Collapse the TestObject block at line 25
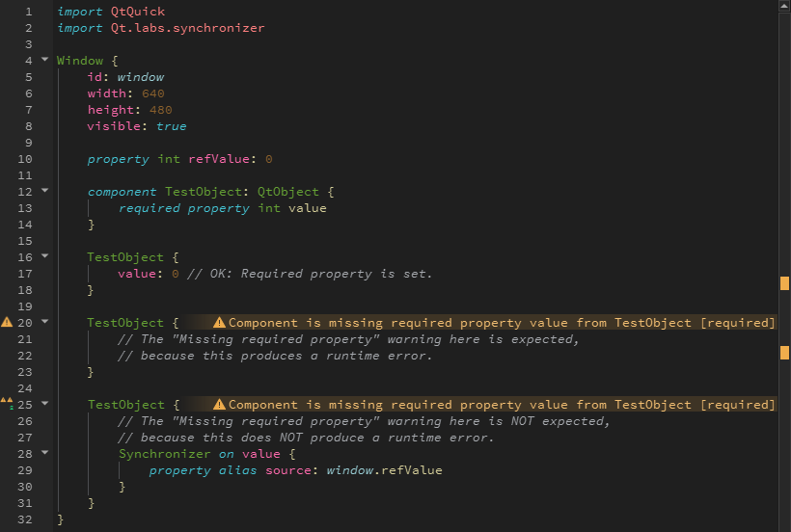This screenshot has height=532, width=791. (44, 404)
